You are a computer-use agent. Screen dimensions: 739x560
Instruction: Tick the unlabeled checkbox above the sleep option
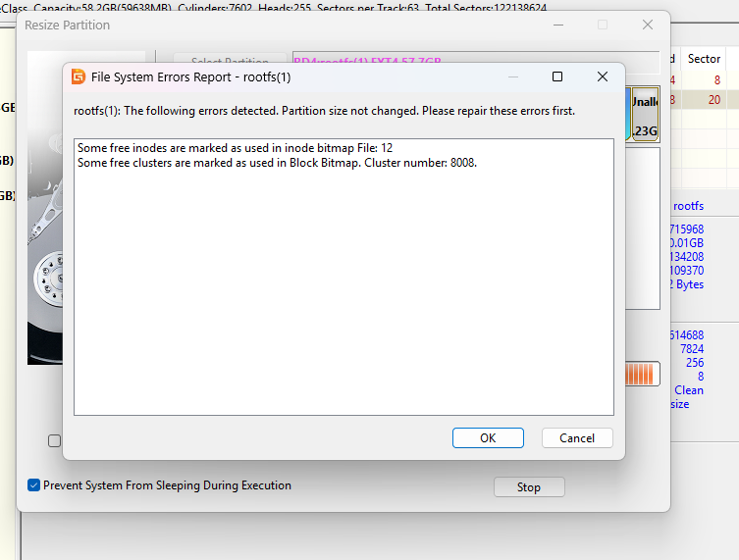tap(54, 441)
